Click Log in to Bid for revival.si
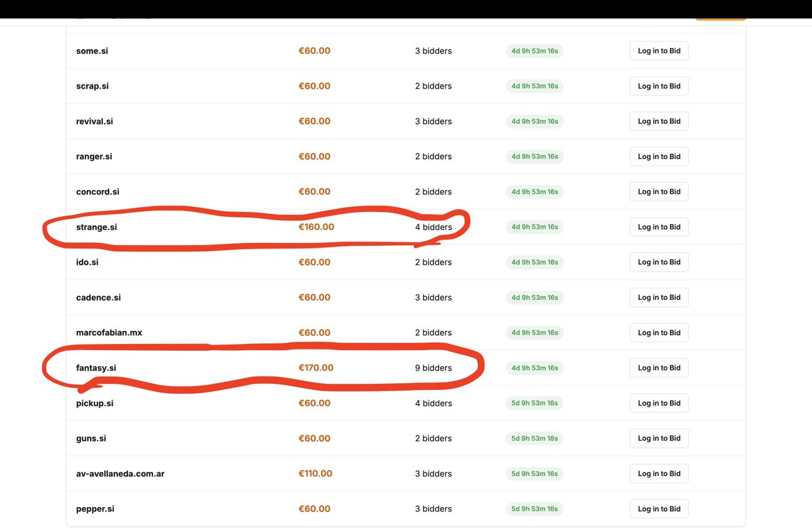The width and height of the screenshot is (812, 528). coord(659,121)
